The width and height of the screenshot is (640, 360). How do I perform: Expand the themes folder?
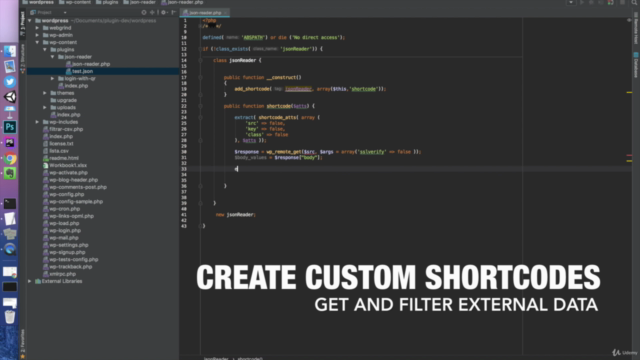44,93
